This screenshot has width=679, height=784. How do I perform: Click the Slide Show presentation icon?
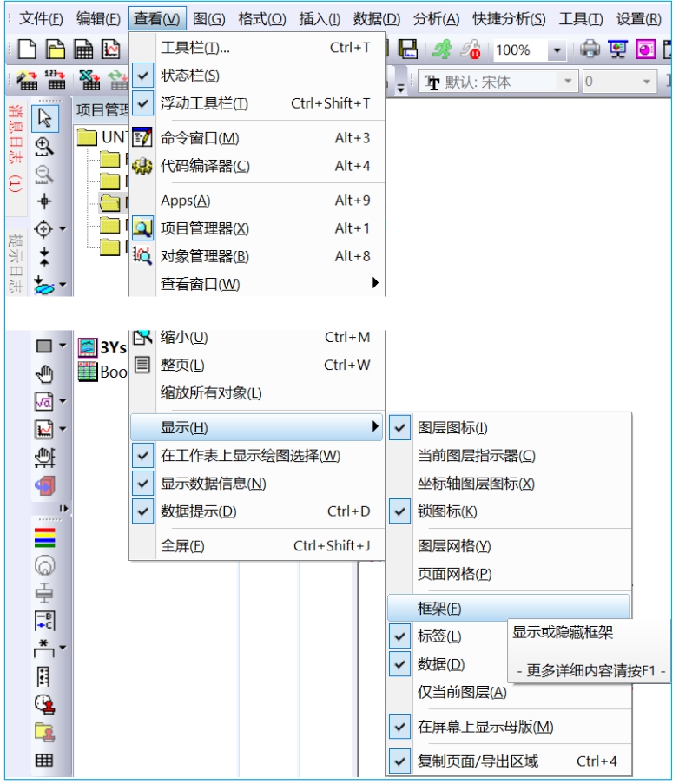(618, 49)
